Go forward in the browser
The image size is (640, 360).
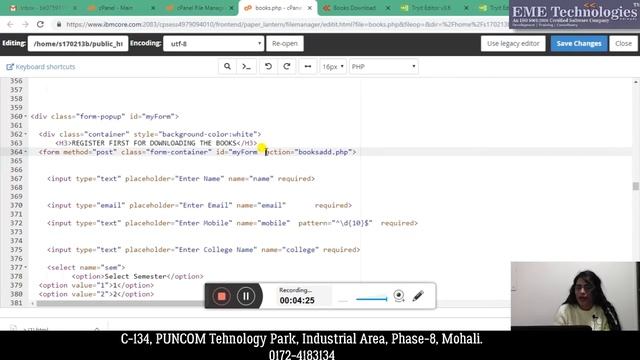pyautogui.click(x=25, y=24)
